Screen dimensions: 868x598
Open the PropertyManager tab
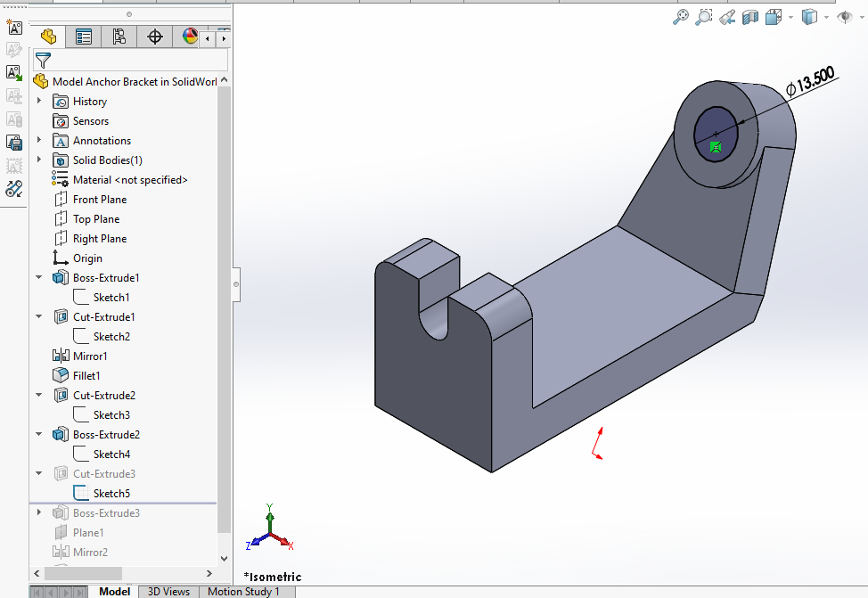coord(84,37)
